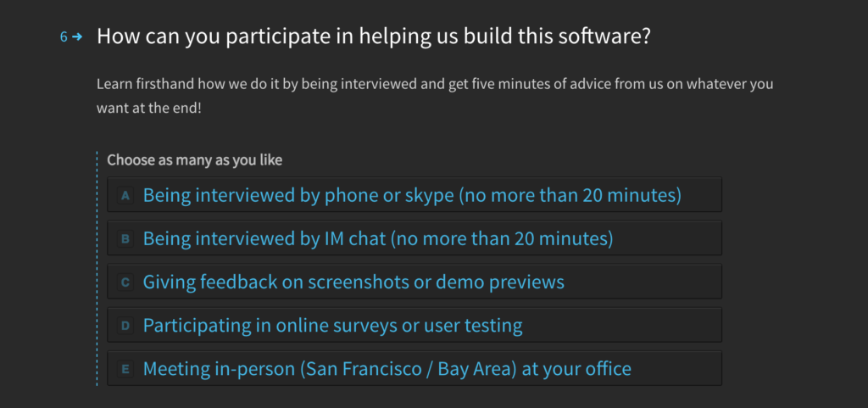Click the 'user testing' text in option D
868x408 pixels.
pos(473,326)
